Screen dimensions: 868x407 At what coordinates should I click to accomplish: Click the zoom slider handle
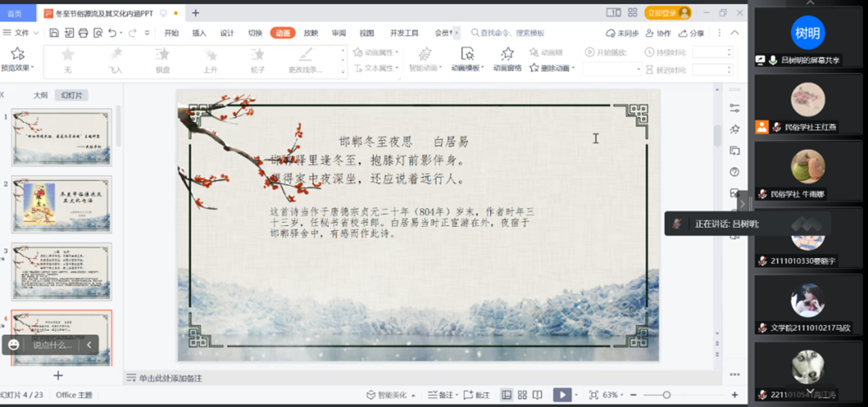coord(666,395)
